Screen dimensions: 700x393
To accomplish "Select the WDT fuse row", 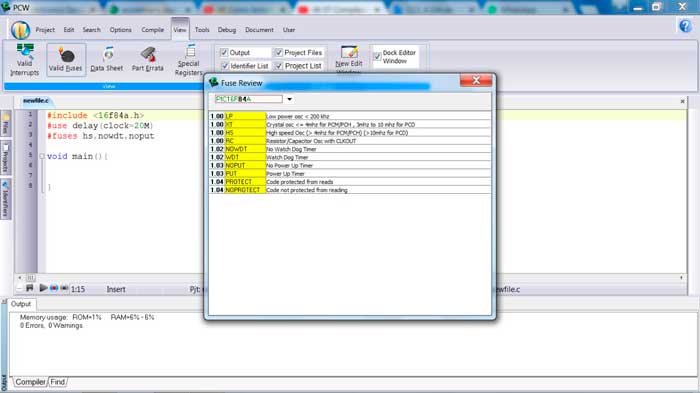I will [350, 157].
